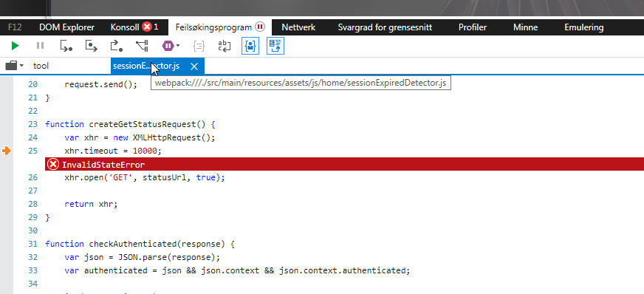Viewport: 644px width, 294px height.
Task: Expand the file picker dropdown arrow
Action: click(x=21, y=66)
